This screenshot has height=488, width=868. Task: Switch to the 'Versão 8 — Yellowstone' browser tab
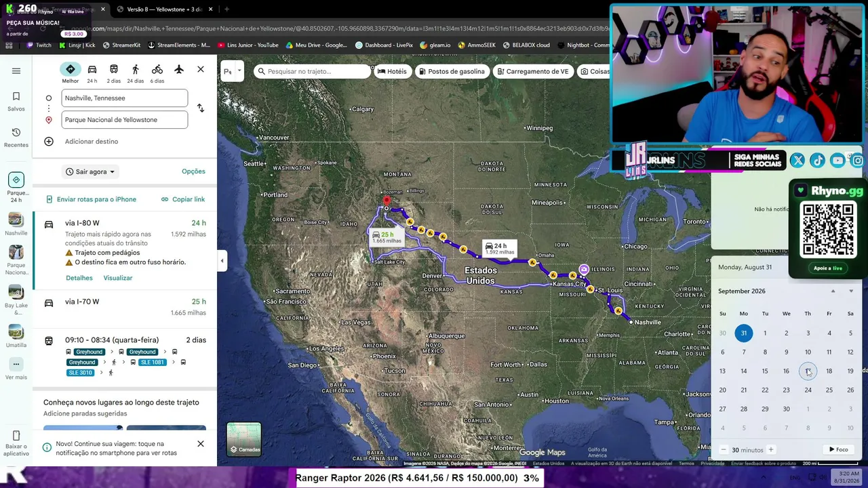(163, 9)
